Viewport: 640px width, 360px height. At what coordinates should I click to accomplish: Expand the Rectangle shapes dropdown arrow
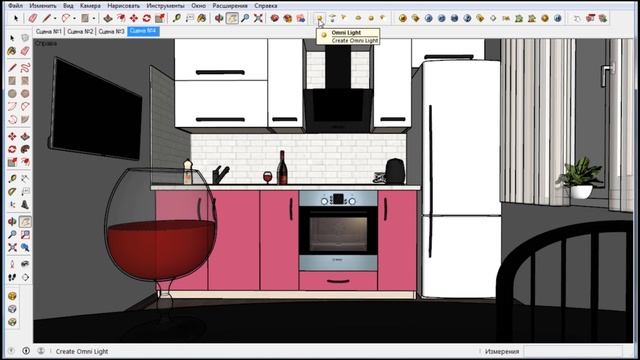(94, 18)
